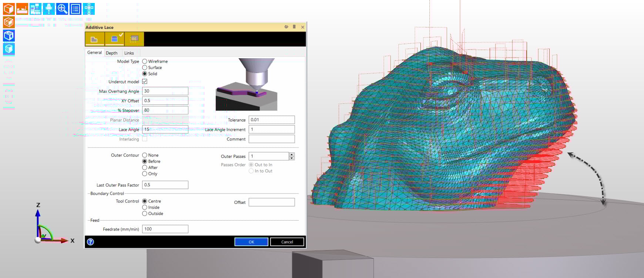Uncheck the Undercut model checkbox

pyautogui.click(x=145, y=82)
